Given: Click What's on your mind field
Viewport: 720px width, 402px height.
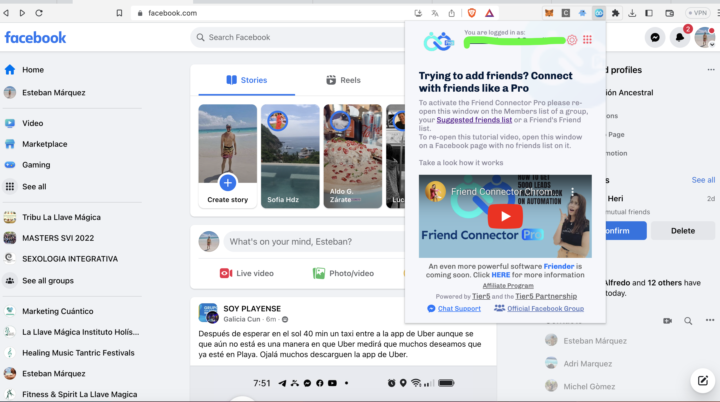Looking at the screenshot, I should click(315, 242).
